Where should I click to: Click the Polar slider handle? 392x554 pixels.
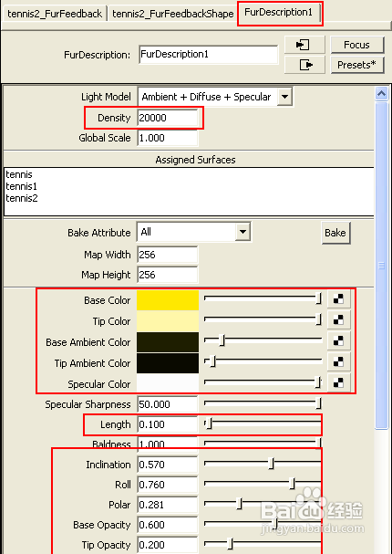coord(239,504)
